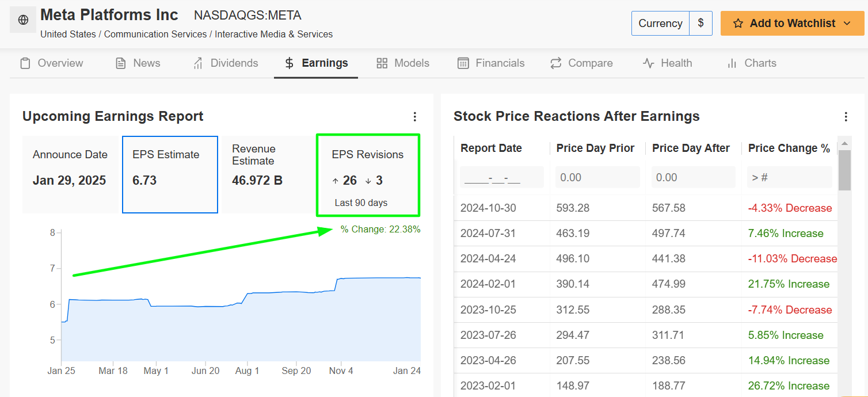This screenshot has height=397, width=868.
Task: Click the Dividends tab chart icon
Action: 198,63
